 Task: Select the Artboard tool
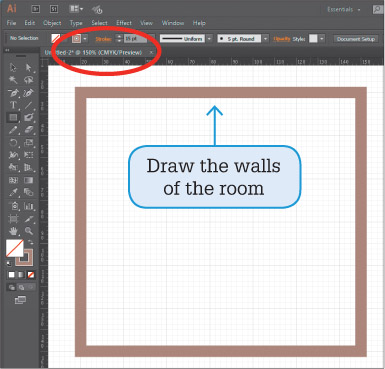click(x=13, y=219)
